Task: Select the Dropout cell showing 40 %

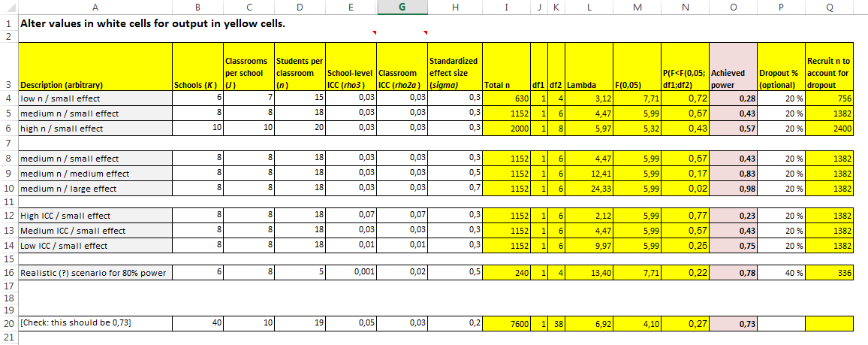Action: pos(780,272)
